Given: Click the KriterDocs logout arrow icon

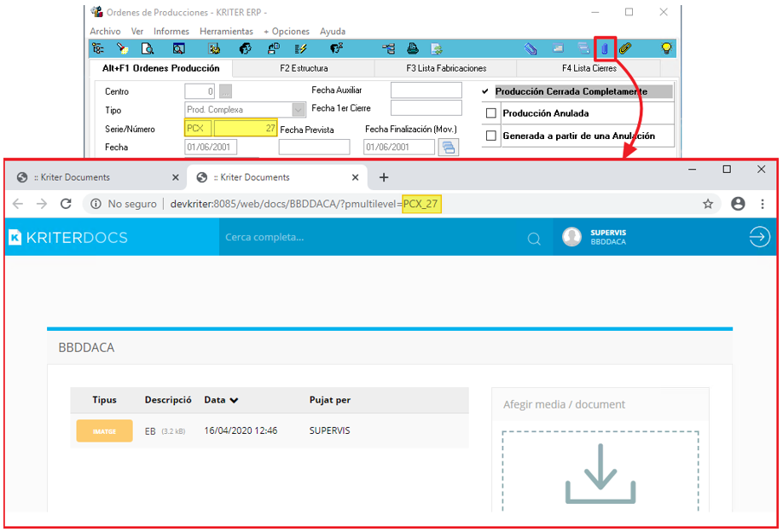Looking at the screenshot, I should 759,237.
